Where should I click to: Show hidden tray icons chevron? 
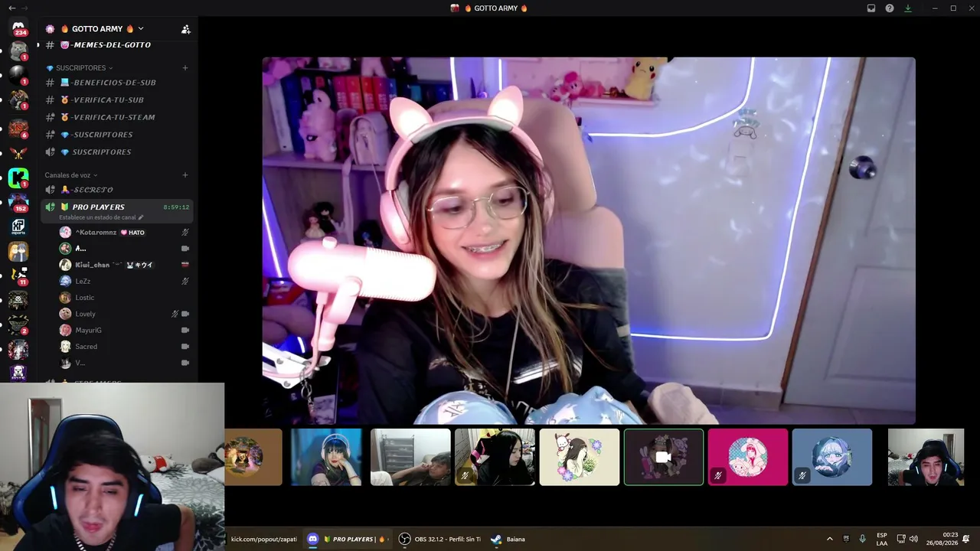pyautogui.click(x=830, y=540)
